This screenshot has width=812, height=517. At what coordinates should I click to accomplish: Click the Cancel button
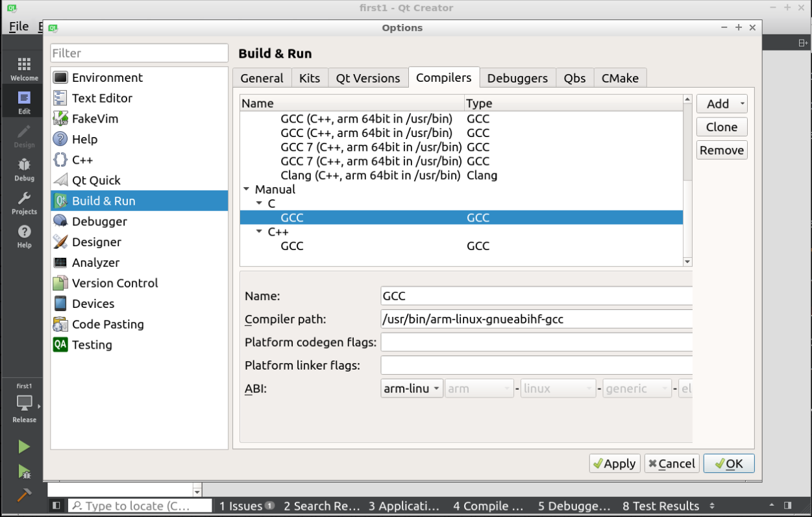(x=671, y=463)
